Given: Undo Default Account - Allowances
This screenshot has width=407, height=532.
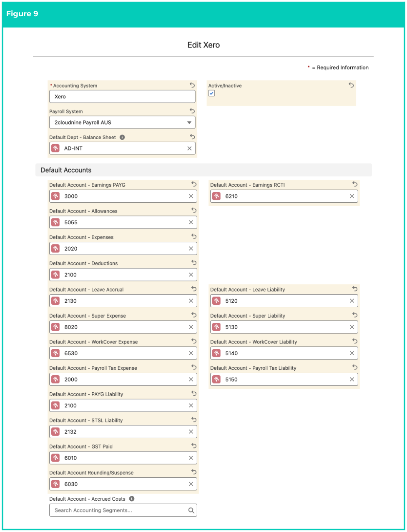Looking at the screenshot, I should pos(194,210).
